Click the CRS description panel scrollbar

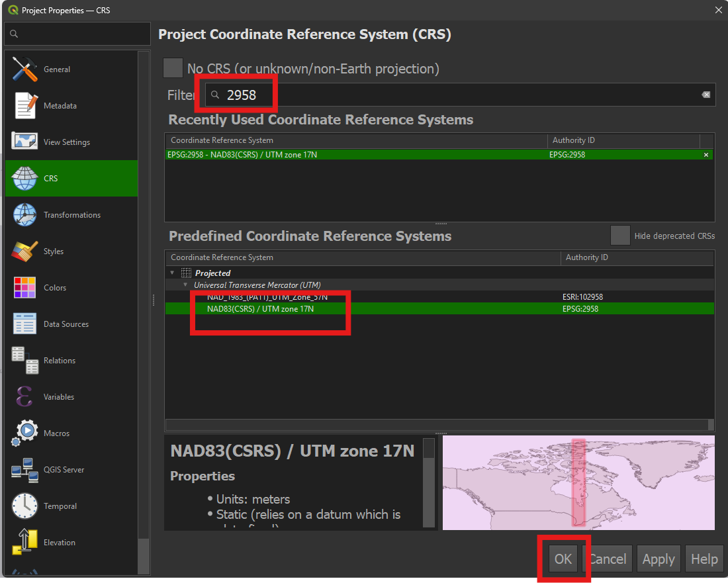(429, 482)
